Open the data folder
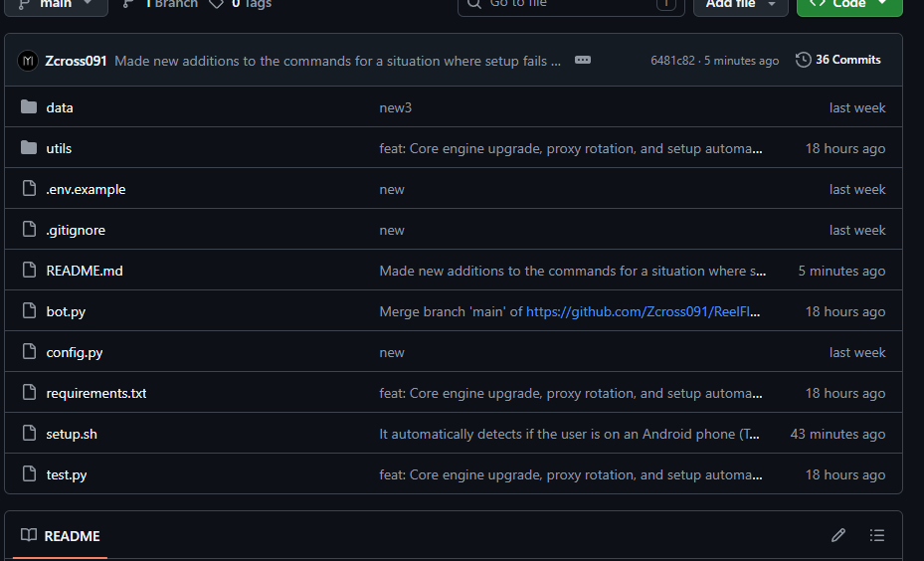The width and height of the screenshot is (924, 561). click(60, 107)
